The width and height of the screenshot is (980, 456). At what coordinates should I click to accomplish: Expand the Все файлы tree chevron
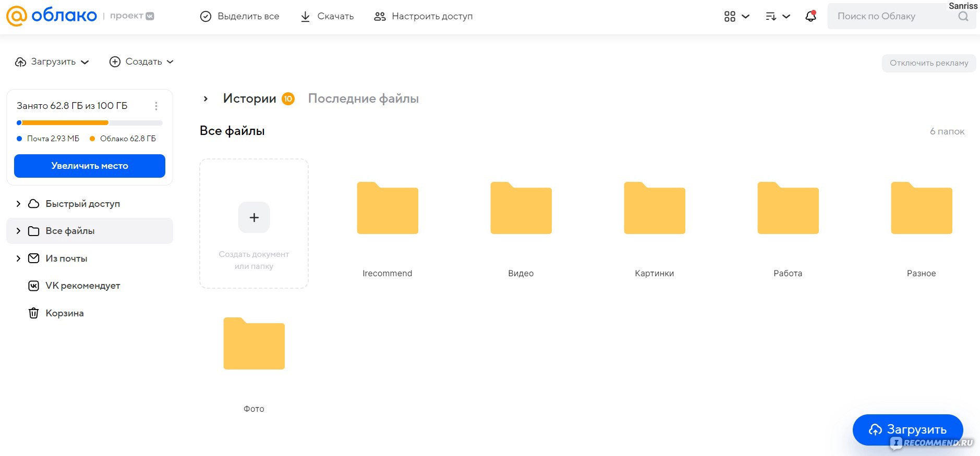coord(18,231)
